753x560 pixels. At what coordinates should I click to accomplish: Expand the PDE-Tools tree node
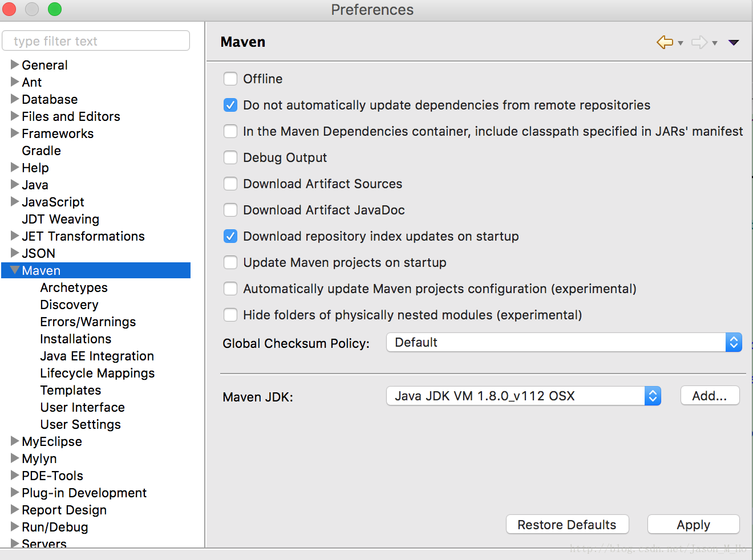tap(15, 475)
